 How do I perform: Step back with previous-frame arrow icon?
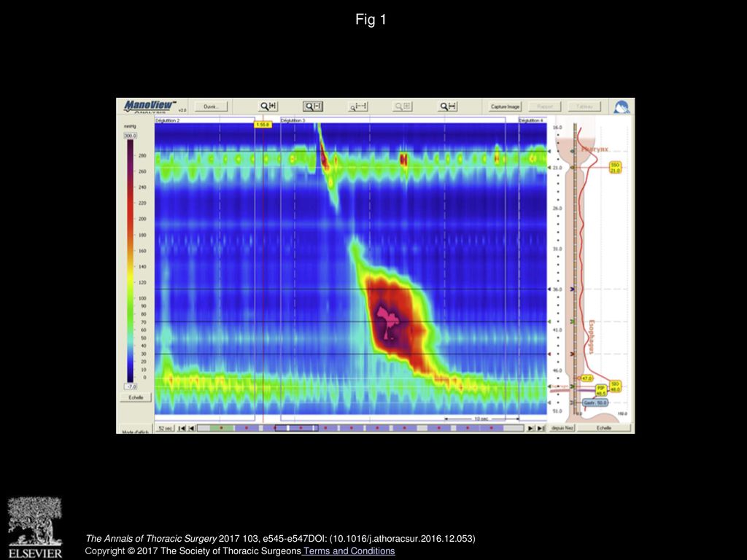192,428
